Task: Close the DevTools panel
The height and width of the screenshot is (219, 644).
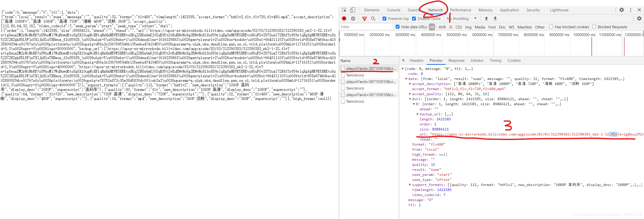Action: click(x=639, y=10)
